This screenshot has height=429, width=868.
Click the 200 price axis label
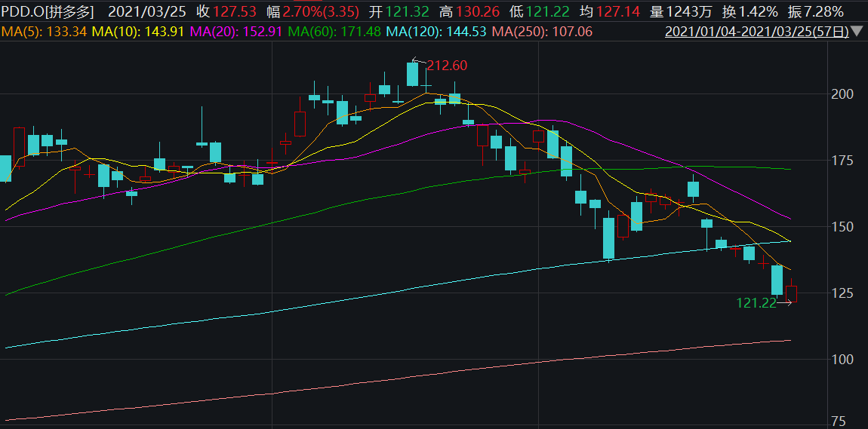coord(842,94)
